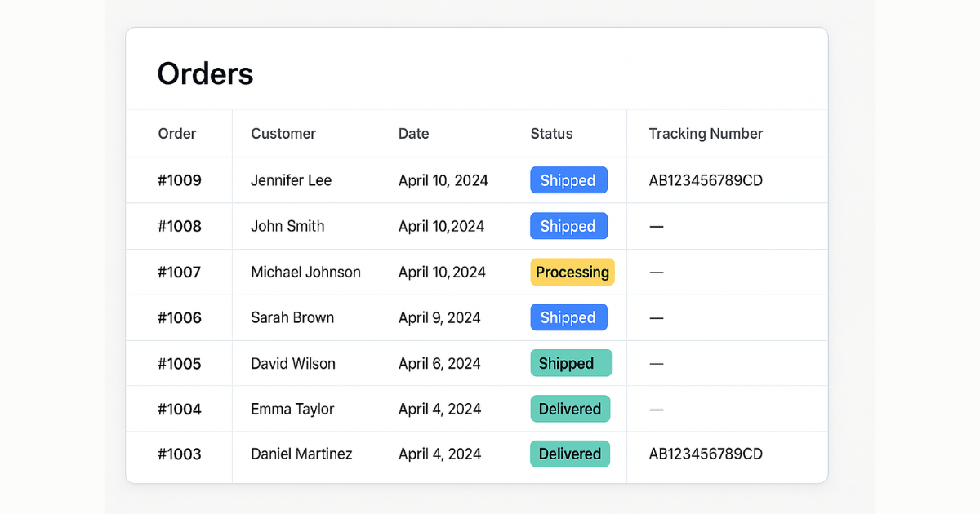
Task: Click the Status column header
Action: click(x=551, y=134)
